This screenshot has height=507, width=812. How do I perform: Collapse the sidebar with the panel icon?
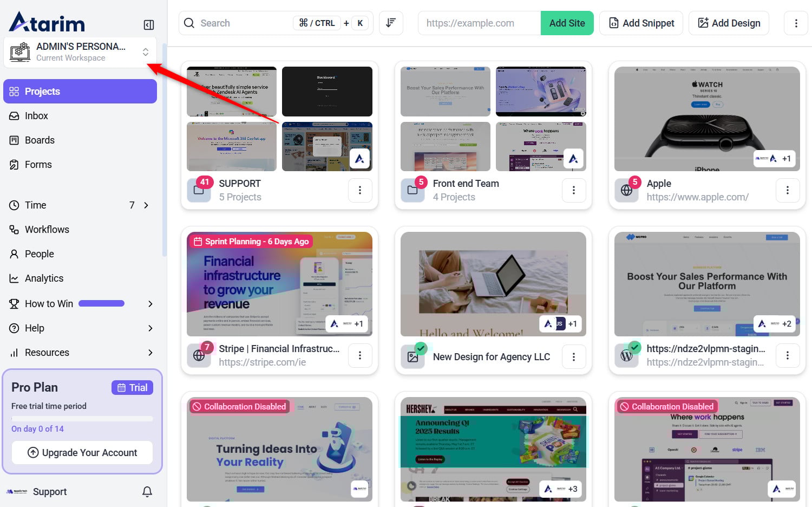(x=149, y=25)
